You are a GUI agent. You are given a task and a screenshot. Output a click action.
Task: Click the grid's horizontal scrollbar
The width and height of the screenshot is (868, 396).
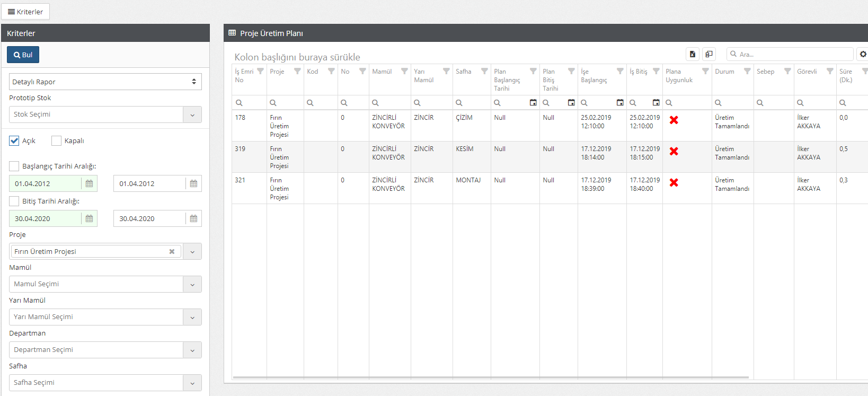[x=490, y=377]
